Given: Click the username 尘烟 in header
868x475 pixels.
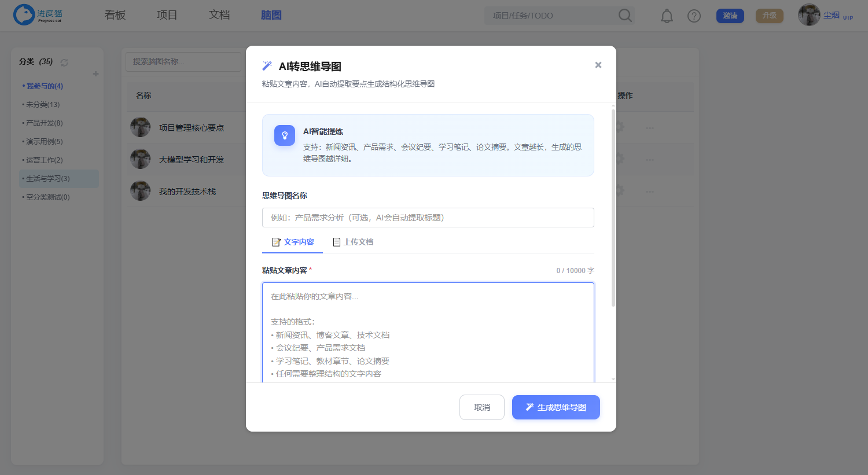Looking at the screenshot, I should [832, 15].
